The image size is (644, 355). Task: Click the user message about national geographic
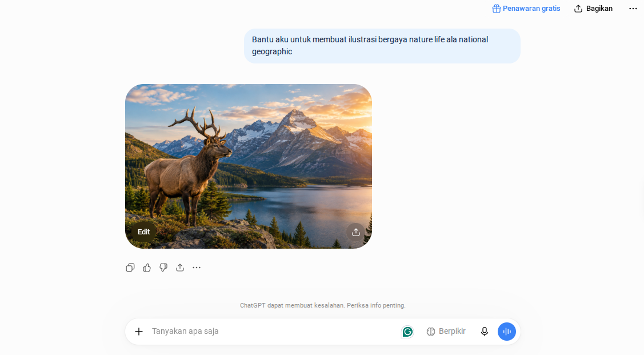click(382, 46)
